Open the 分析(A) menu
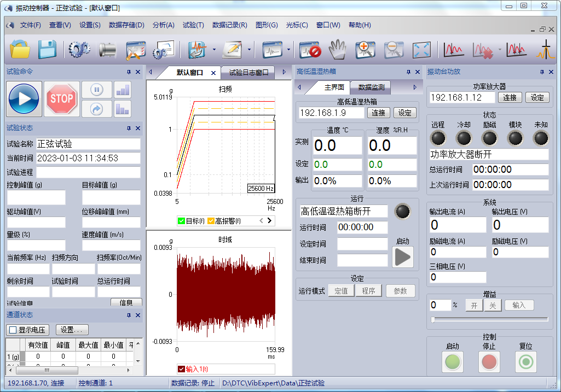Viewport: 561px width, 392px height. point(164,25)
